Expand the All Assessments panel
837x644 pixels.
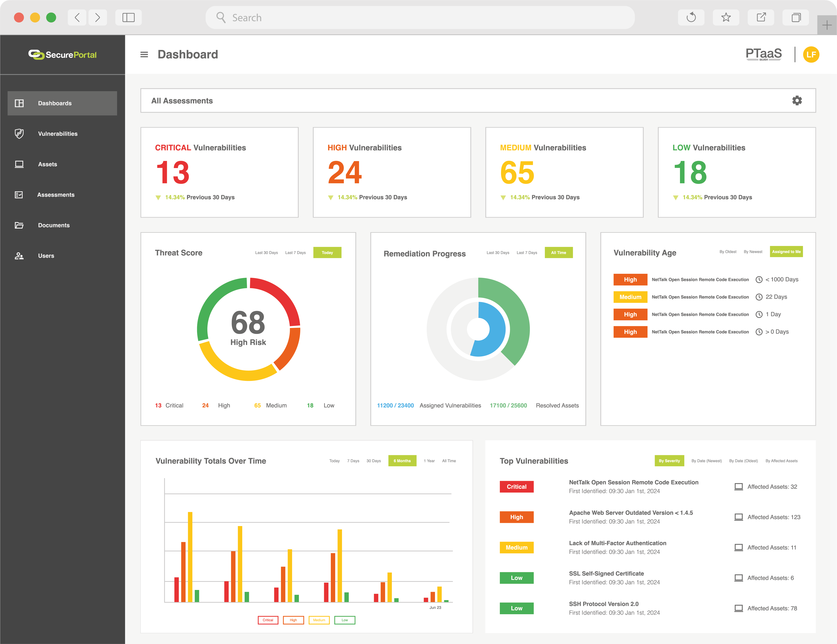pyautogui.click(x=182, y=100)
